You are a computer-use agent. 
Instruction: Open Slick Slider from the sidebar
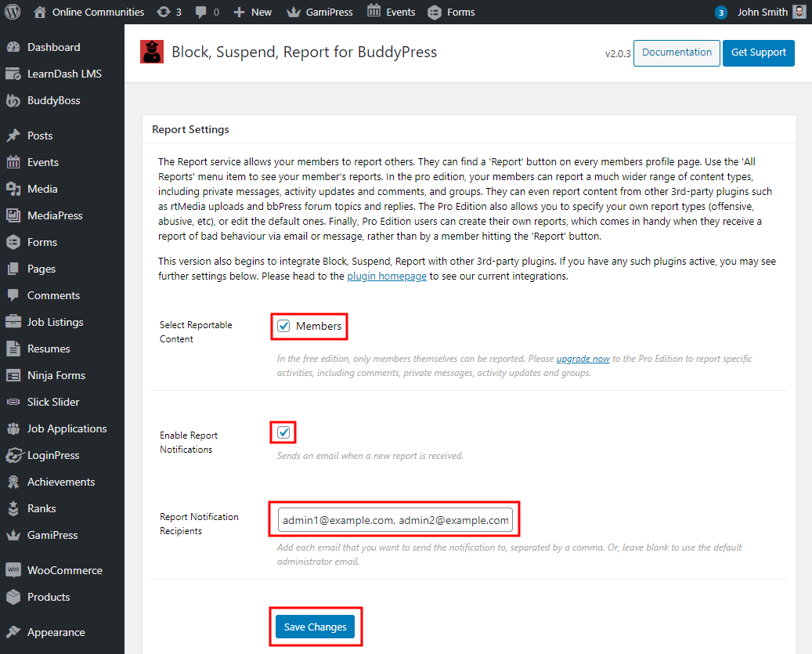point(52,401)
